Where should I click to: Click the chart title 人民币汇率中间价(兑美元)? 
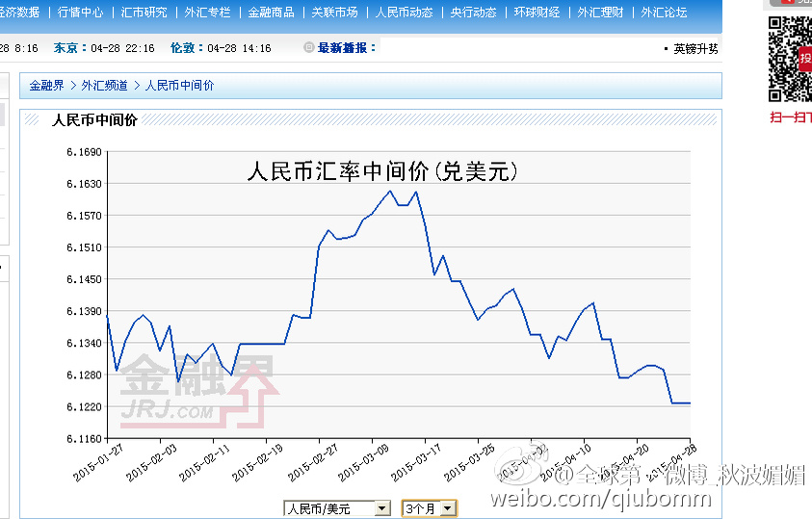click(382, 171)
